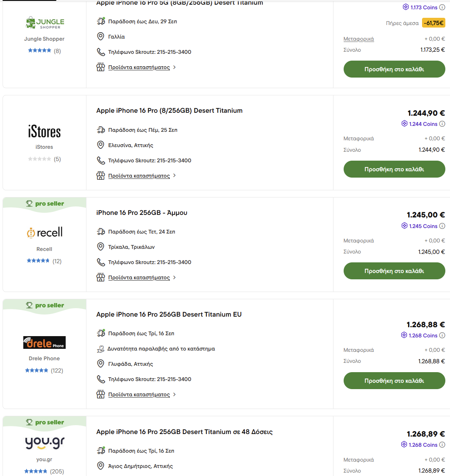Image resolution: width=450 pixels, height=476 pixels.
Task: Click the coins info icon for 1.244 Coins
Action: tap(442, 124)
